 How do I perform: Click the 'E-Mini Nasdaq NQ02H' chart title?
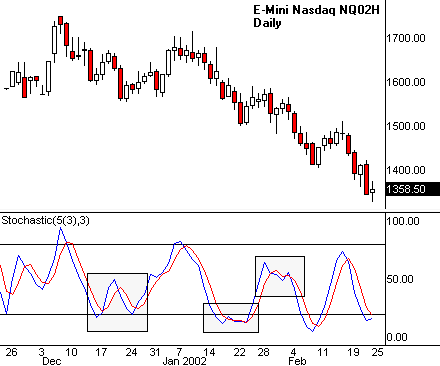316,10
